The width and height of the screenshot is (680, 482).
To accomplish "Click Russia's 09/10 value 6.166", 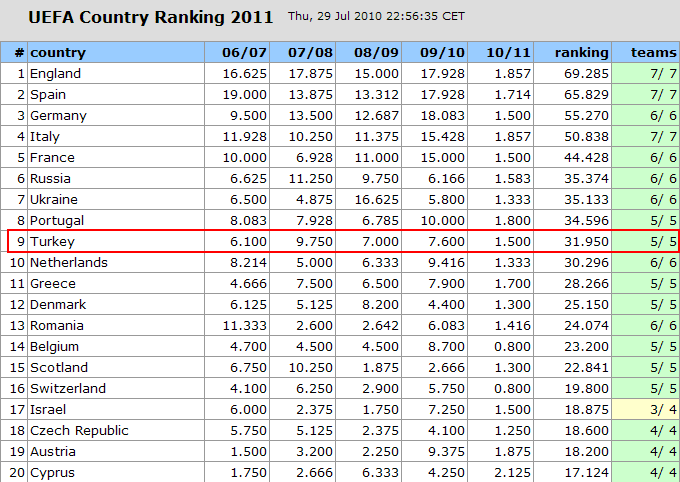I will click(446, 179).
